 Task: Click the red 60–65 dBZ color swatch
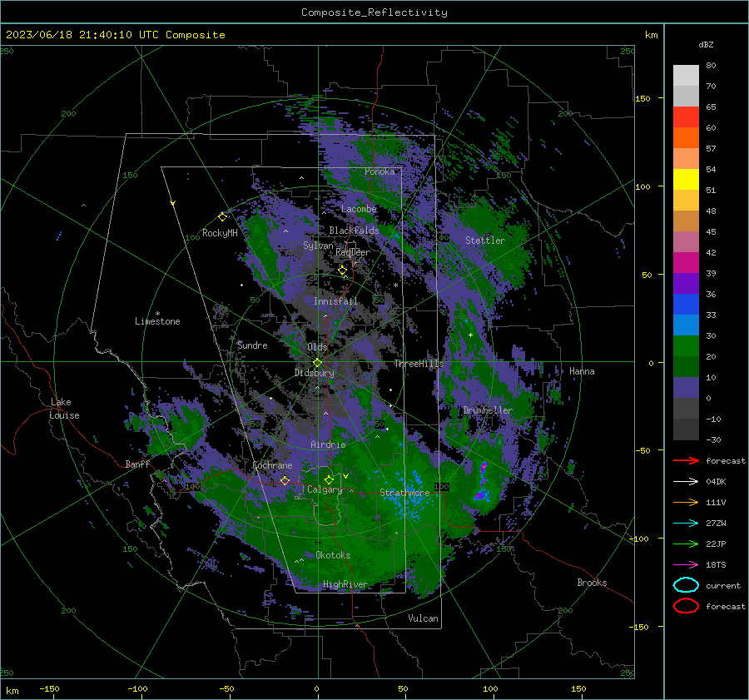click(686, 117)
